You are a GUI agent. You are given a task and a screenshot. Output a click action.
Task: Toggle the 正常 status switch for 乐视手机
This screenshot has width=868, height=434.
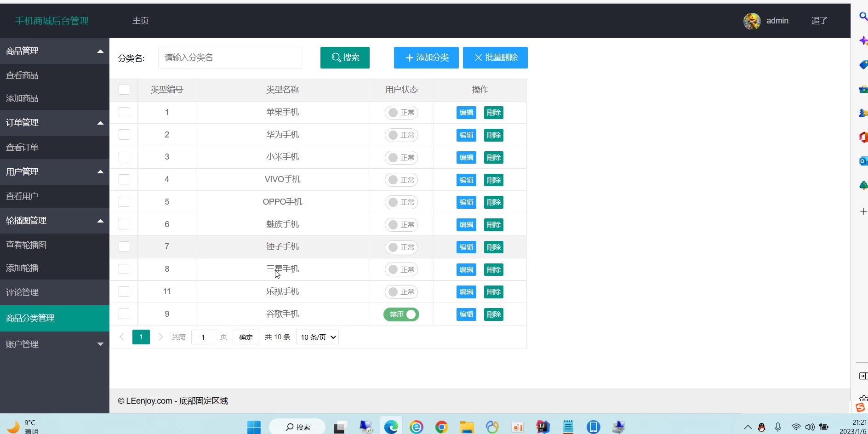pos(401,292)
